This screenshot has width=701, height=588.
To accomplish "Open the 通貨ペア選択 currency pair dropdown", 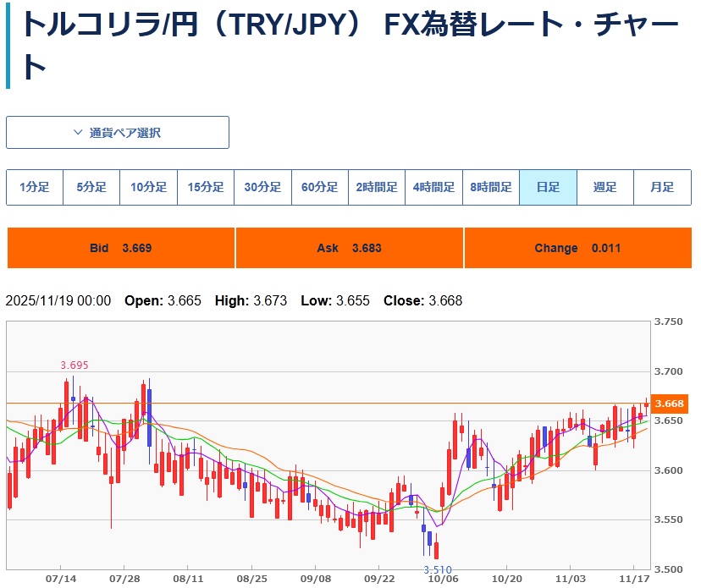I will click(x=118, y=133).
